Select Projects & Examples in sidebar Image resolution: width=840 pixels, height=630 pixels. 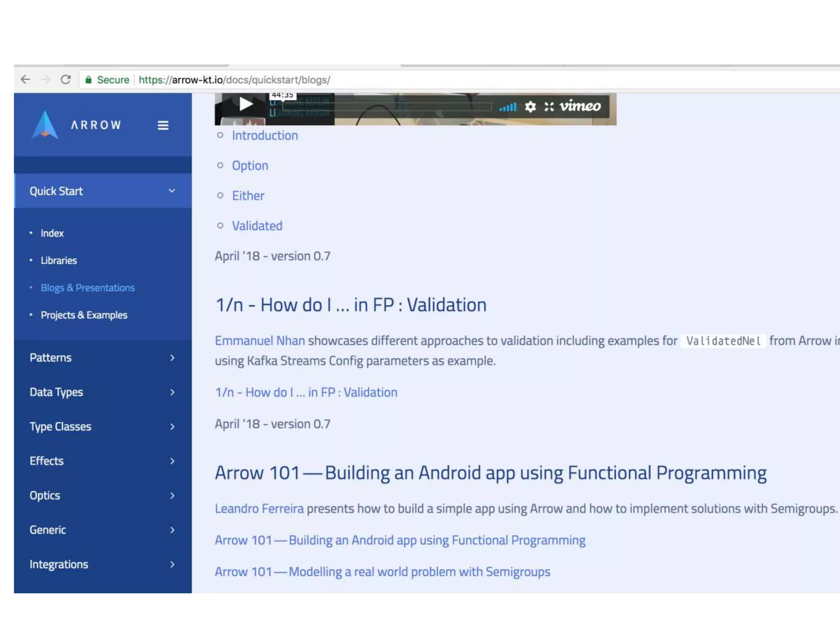[84, 315]
